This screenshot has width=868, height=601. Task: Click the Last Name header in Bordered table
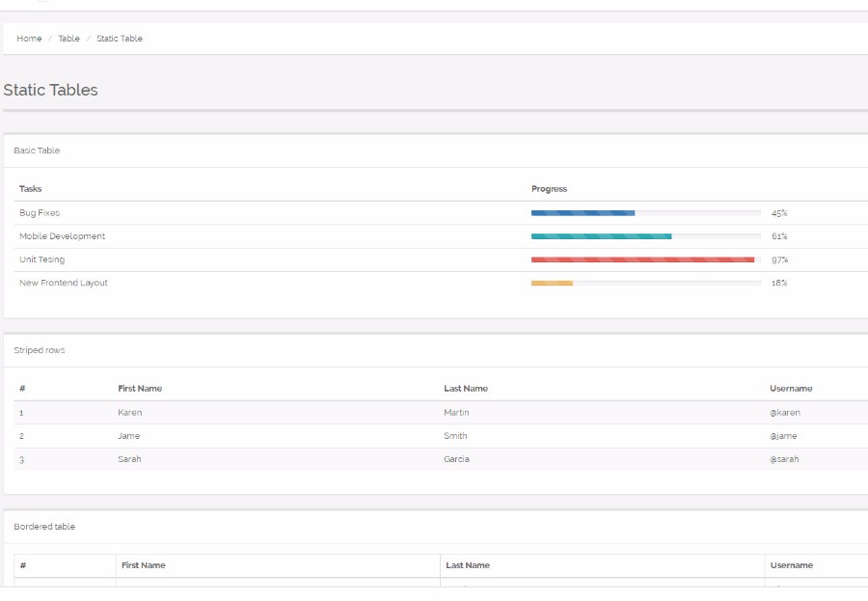pos(468,565)
